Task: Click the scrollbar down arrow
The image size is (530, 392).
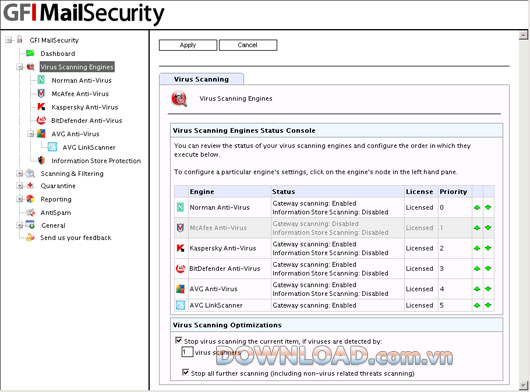Action: tap(523, 384)
